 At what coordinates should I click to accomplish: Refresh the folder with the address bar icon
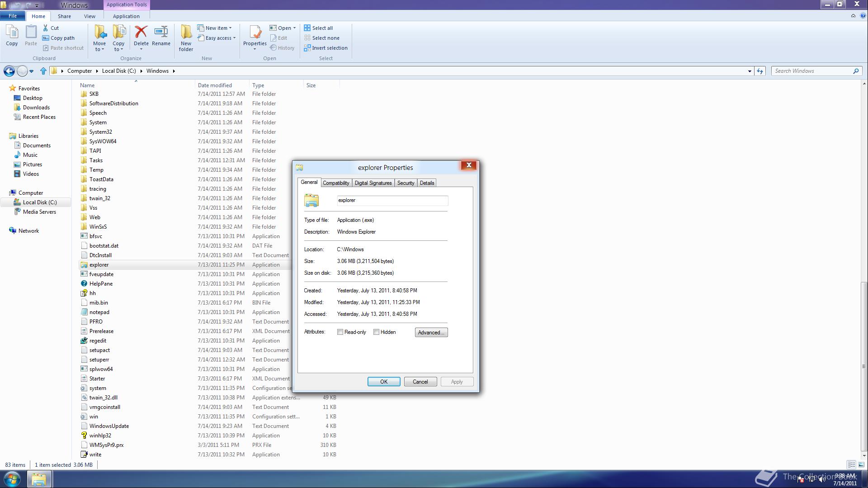pos(759,71)
